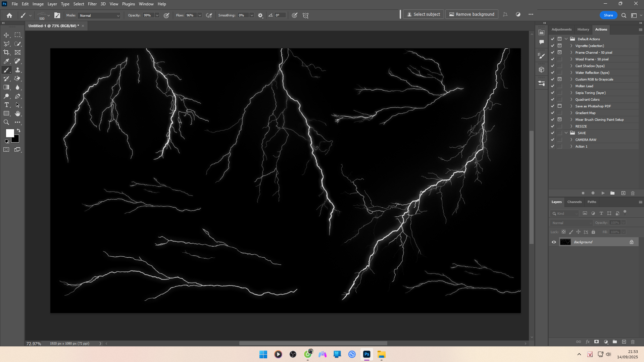Select the Crop tool
Image resolution: width=644 pixels, height=362 pixels.
pos(6,52)
